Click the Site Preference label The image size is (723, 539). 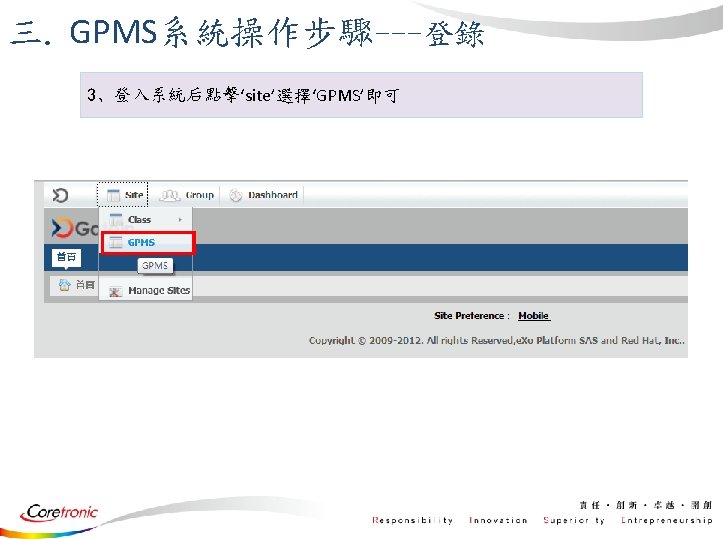(x=471, y=316)
